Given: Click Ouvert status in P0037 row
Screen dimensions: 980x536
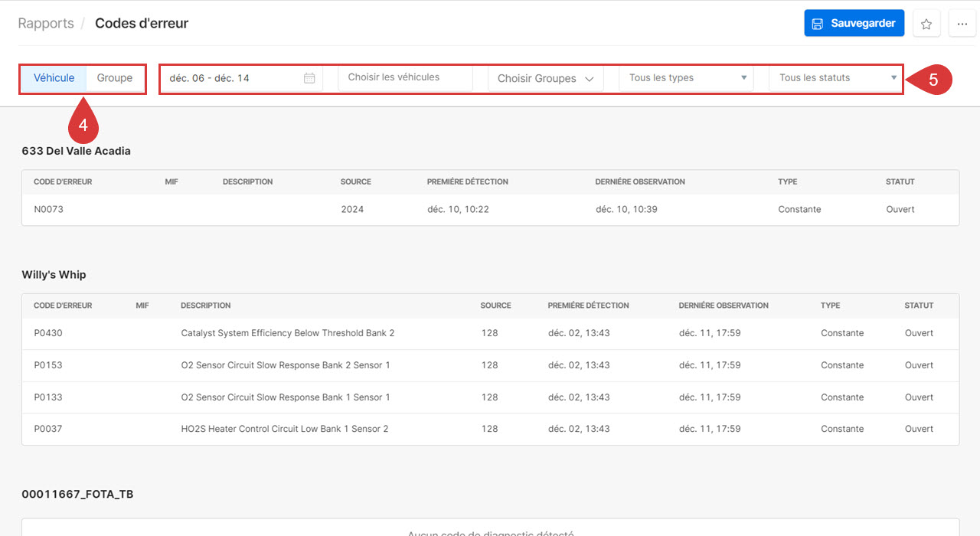Looking at the screenshot, I should click(x=919, y=429).
